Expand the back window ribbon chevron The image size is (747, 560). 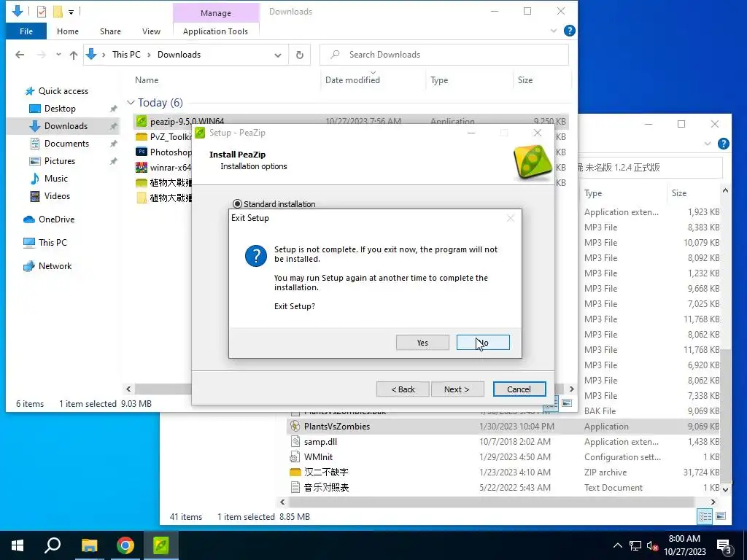pos(708,144)
